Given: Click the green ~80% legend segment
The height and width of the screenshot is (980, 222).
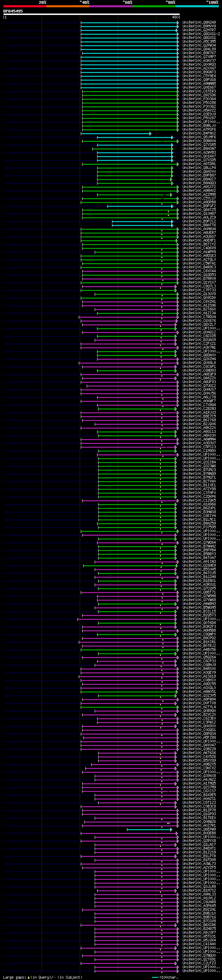Looking at the screenshot, I should 154,6.
